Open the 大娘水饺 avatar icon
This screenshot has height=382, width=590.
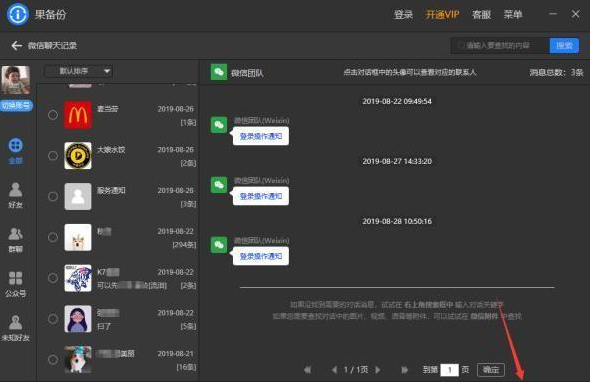[78, 155]
